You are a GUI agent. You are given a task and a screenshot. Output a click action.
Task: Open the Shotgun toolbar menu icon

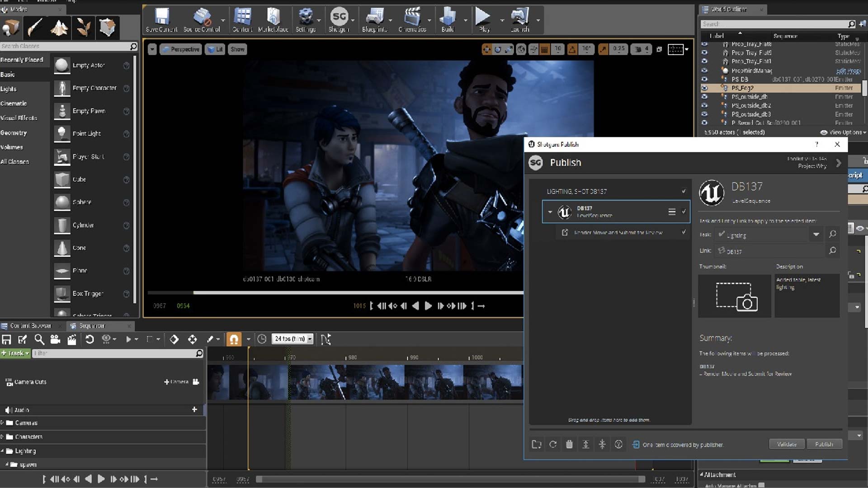(339, 20)
